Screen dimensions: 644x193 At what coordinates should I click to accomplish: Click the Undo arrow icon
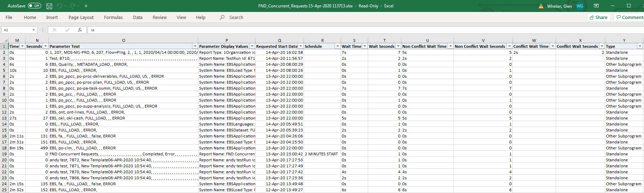(x=59, y=6)
